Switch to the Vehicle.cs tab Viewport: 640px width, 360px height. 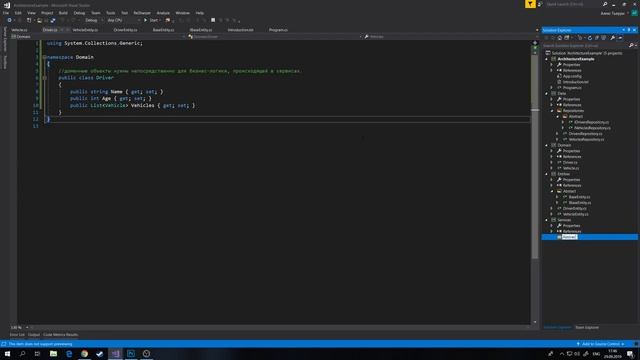click(20, 30)
